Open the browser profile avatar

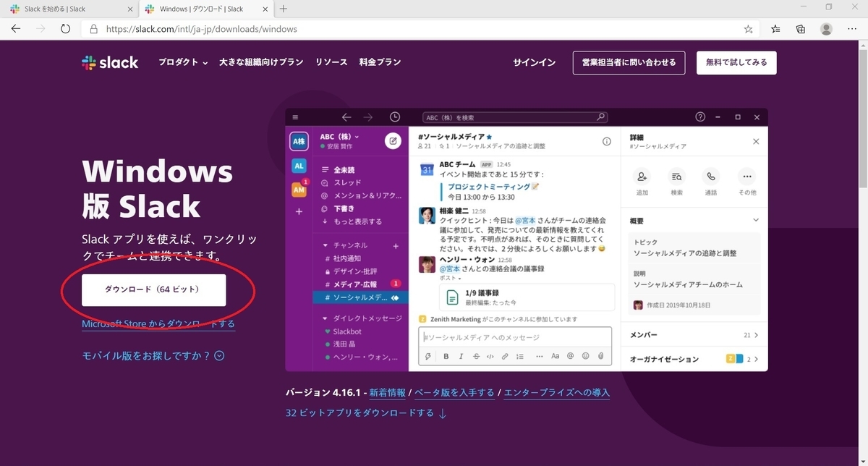tap(826, 29)
